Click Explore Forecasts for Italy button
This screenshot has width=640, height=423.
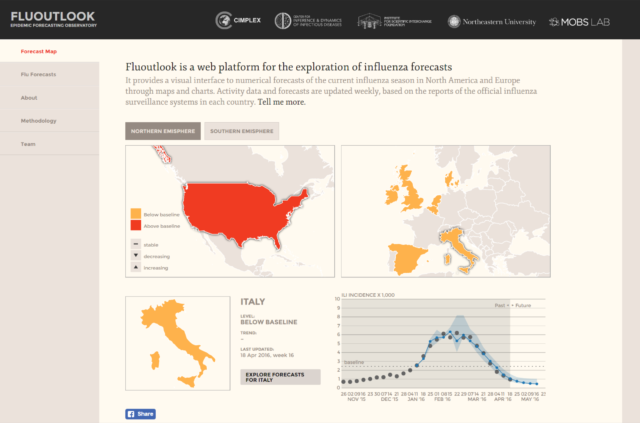[280, 377]
